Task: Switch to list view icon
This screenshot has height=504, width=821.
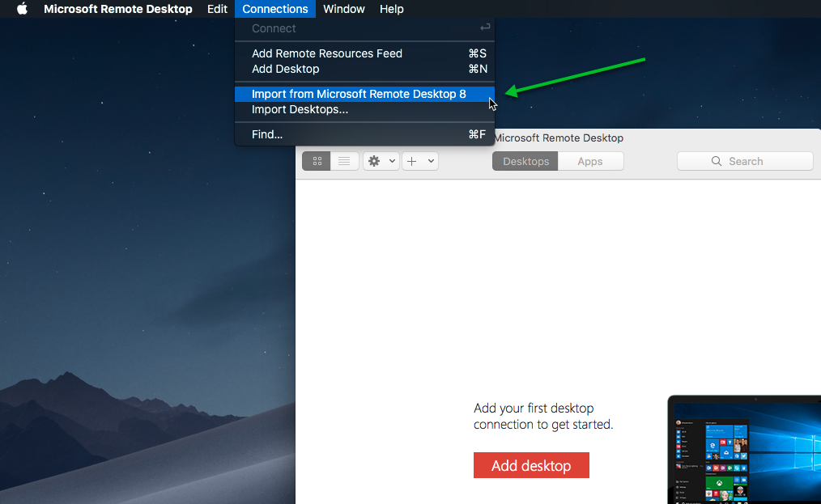Action: (x=344, y=161)
